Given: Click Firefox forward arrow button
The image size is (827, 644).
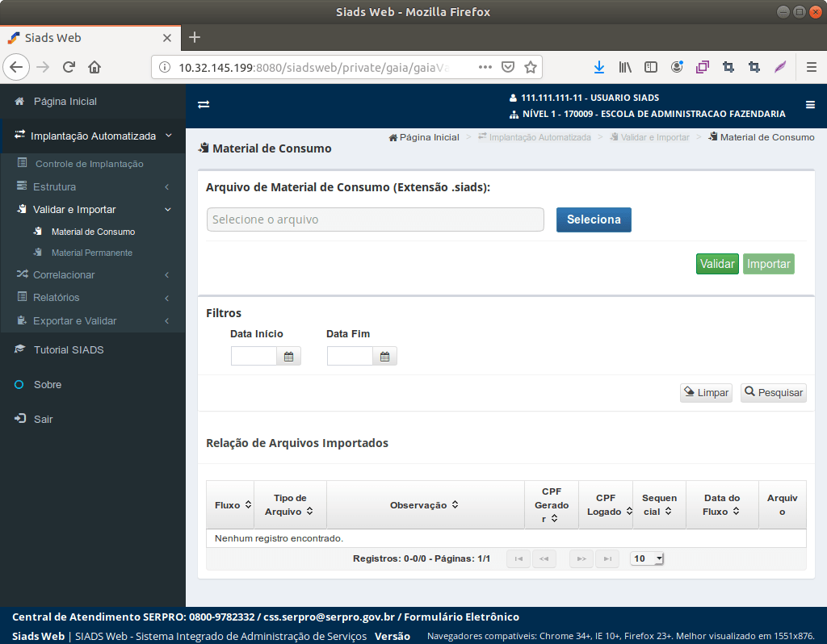Looking at the screenshot, I should click(43, 67).
